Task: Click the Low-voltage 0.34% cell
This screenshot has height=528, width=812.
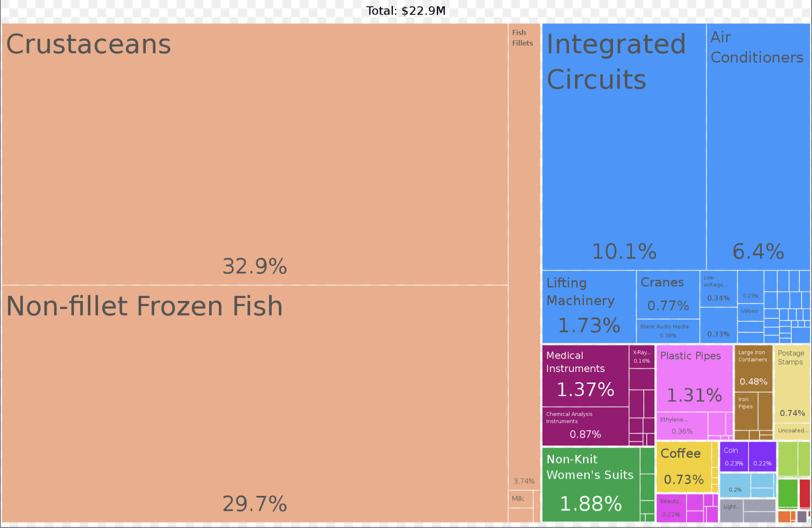Action: click(718, 288)
